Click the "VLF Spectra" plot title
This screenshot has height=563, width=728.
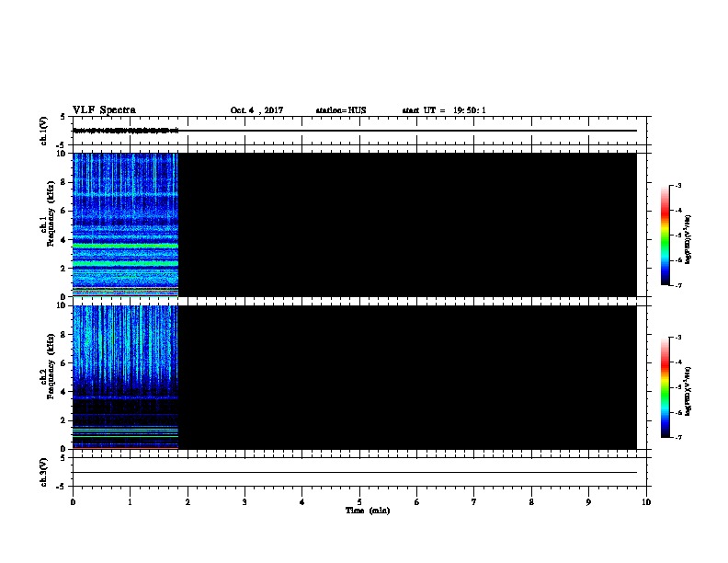(x=105, y=110)
